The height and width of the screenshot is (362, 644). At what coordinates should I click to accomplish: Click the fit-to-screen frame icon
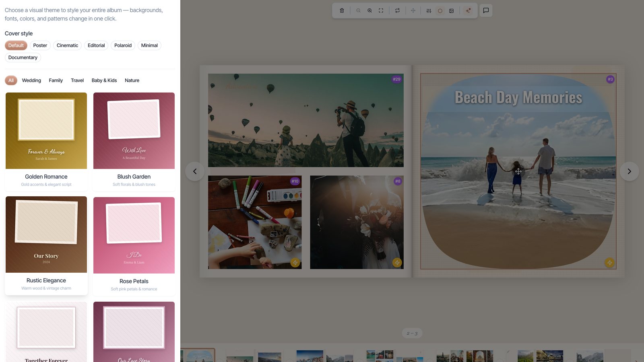pyautogui.click(x=381, y=10)
